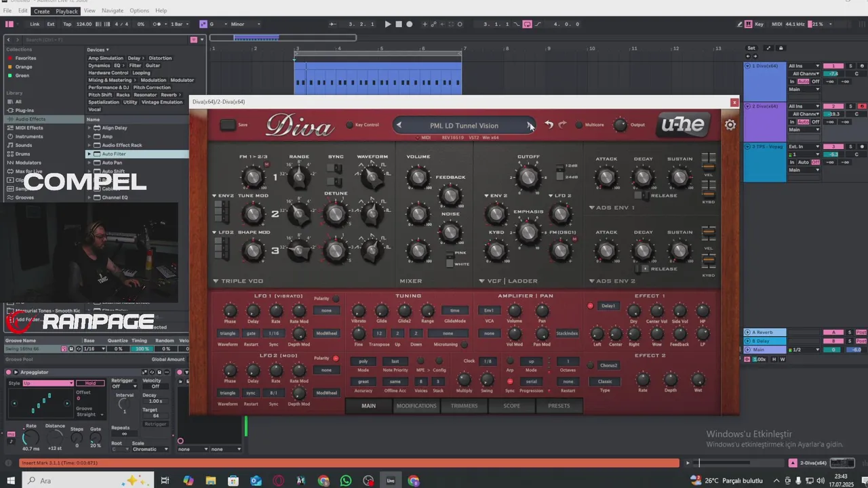Viewport: 868px width, 488px height.
Task: Toggle Multicore in Diva
Action: pos(578,125)
